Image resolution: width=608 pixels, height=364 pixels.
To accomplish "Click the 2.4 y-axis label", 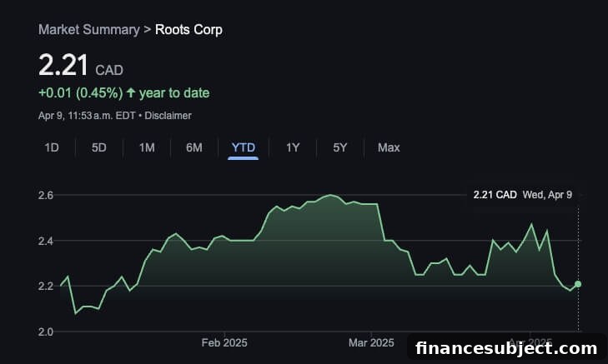I will tap(46, 242).
